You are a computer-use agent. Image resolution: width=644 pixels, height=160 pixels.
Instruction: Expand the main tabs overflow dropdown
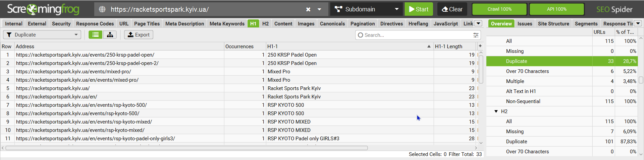pos(479,23)
